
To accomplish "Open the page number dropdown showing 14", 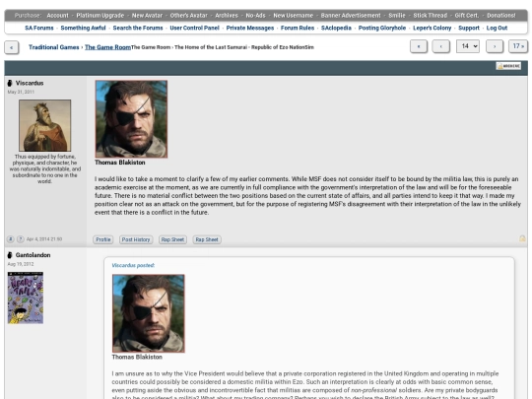I will [x=468, y=45].
